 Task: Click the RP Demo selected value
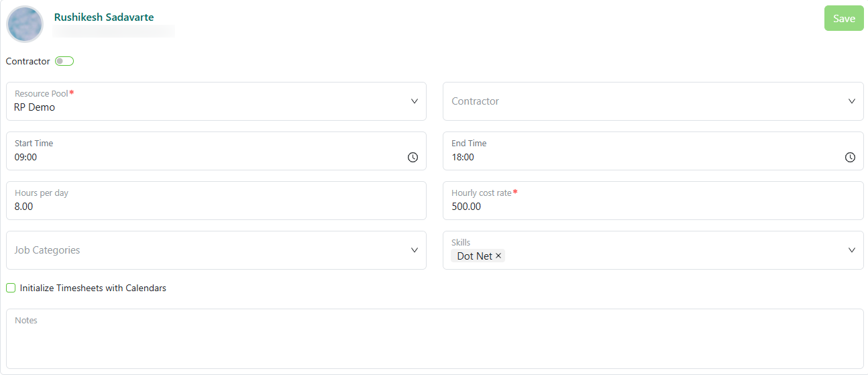(x=35, y=107)
